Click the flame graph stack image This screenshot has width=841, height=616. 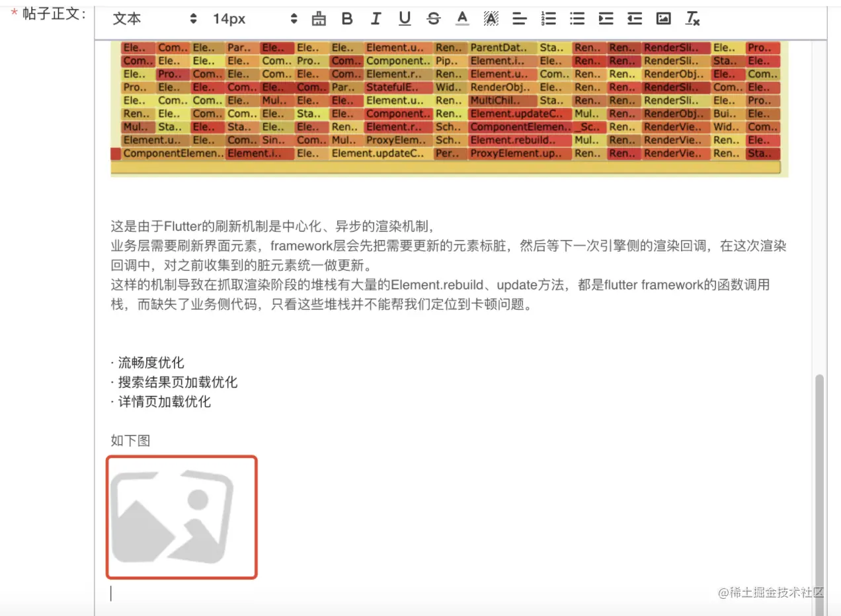[450, 109]
